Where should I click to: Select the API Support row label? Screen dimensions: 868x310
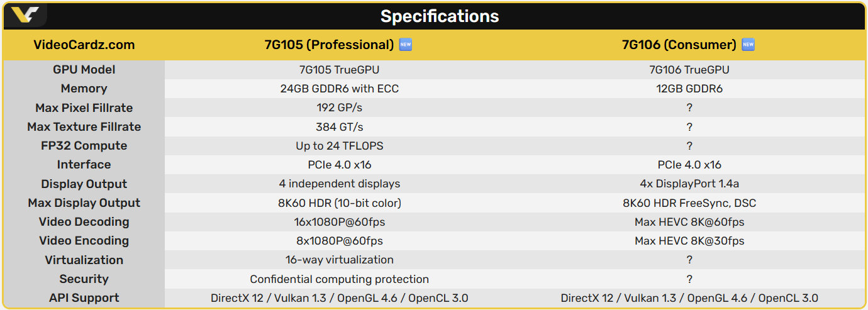[x=84, y=298]
